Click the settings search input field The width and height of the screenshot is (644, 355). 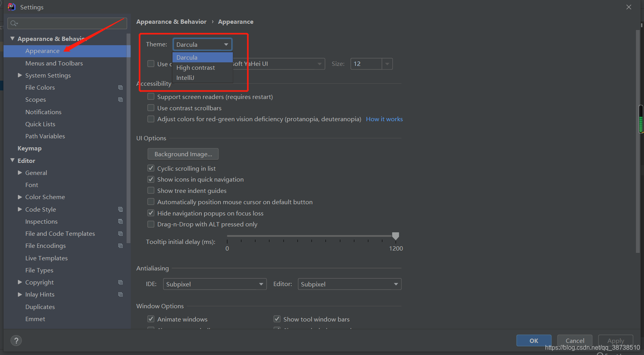67,23
